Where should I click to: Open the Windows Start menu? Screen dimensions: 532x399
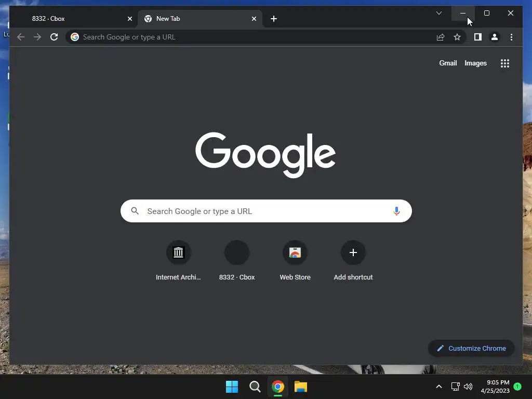click(232, 387)
